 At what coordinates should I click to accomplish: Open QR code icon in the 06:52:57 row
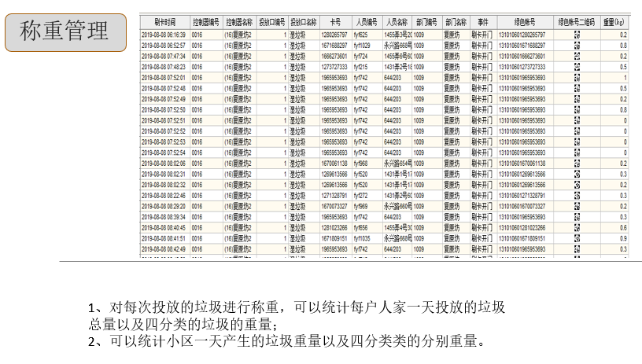(577, 46)
